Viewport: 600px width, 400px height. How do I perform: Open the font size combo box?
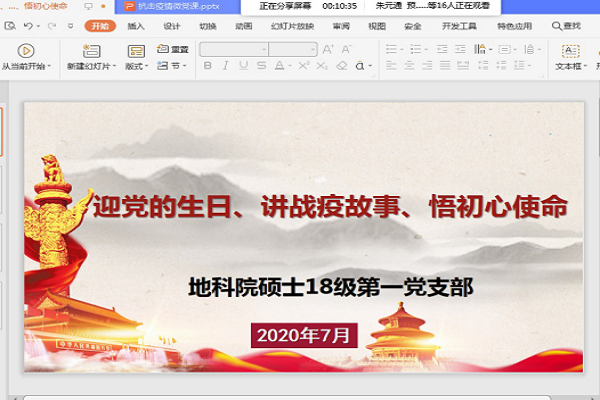click(293, 49)
